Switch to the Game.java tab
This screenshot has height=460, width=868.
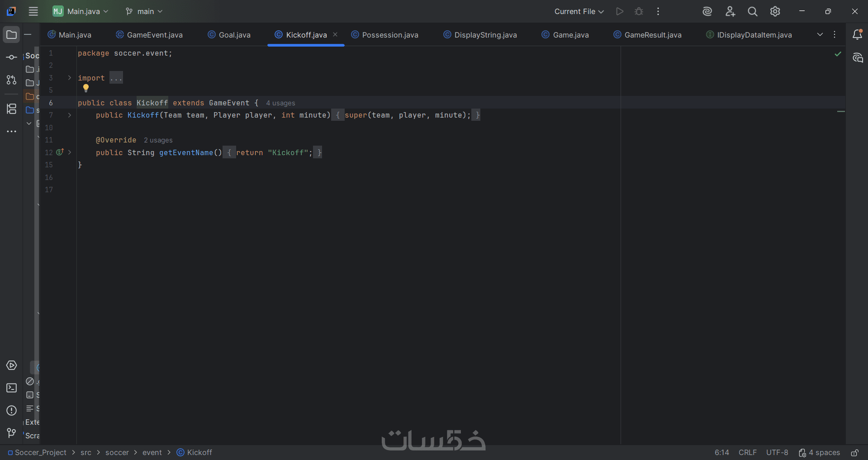pyautogui.click(x=565, y=35)
